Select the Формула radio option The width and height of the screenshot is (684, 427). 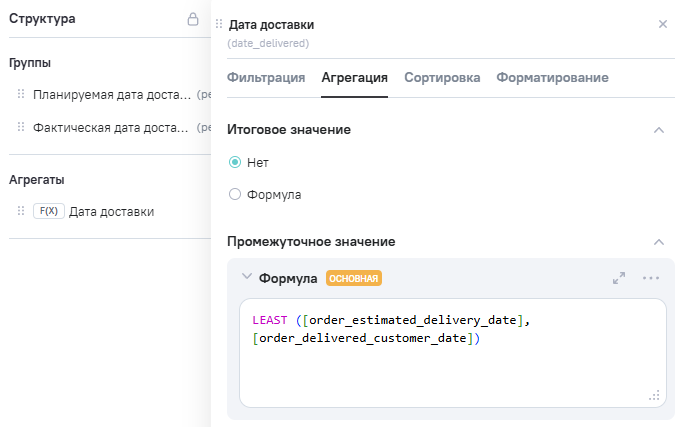point(235,194)
